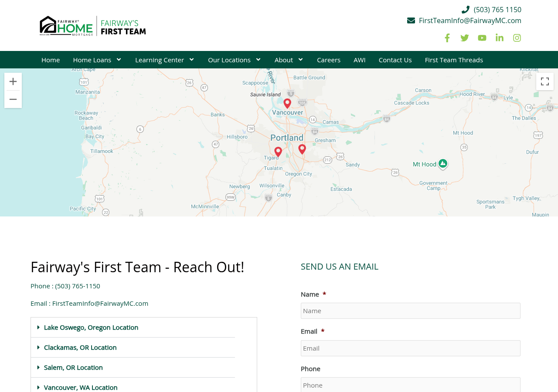This screenshot has width=558, height=392.
Task: Focus the Phone input field
Action: point(411,385)
